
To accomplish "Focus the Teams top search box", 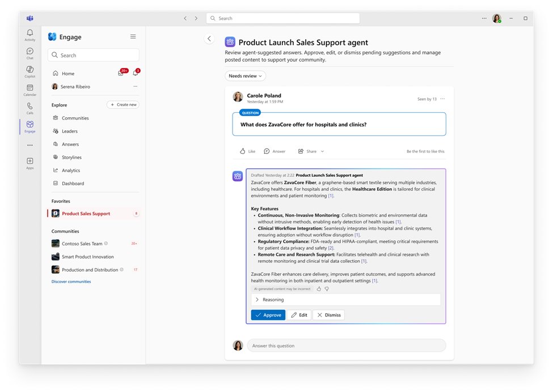I will (283, 18).
